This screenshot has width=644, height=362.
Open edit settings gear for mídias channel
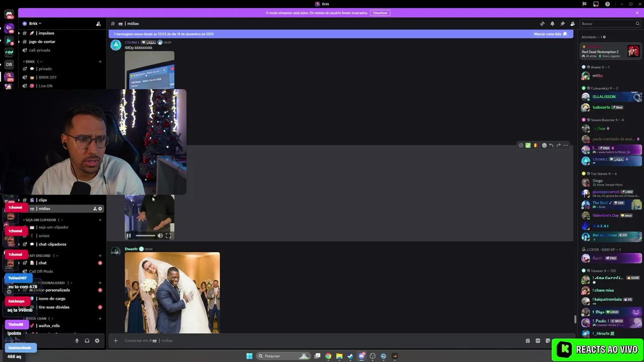click(x=100, y=209)
